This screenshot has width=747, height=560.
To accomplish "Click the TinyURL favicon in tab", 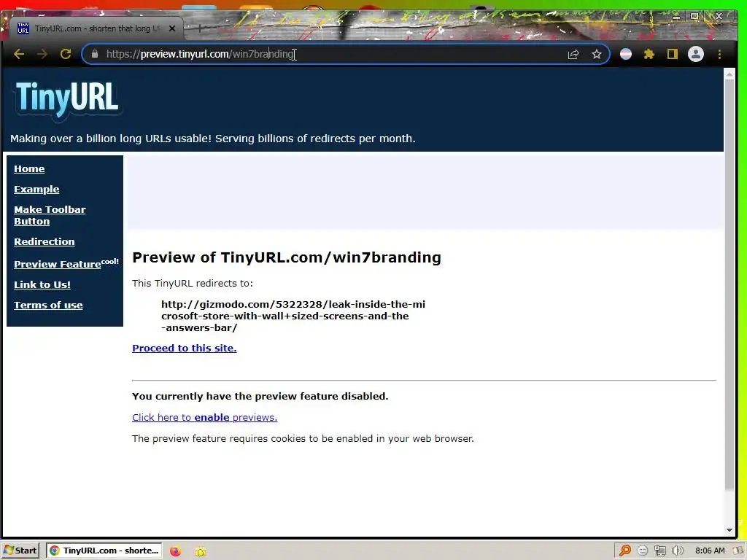I will tap(23, 28).
